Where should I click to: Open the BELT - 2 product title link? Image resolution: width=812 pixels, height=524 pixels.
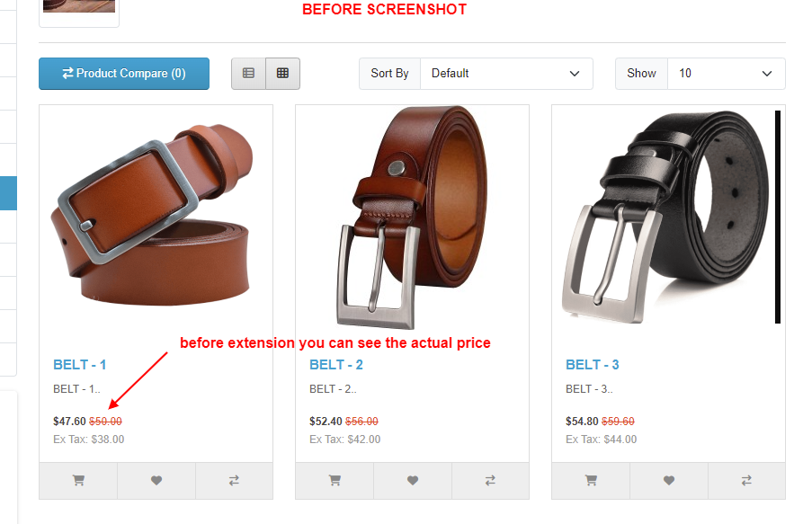(336, 365)
